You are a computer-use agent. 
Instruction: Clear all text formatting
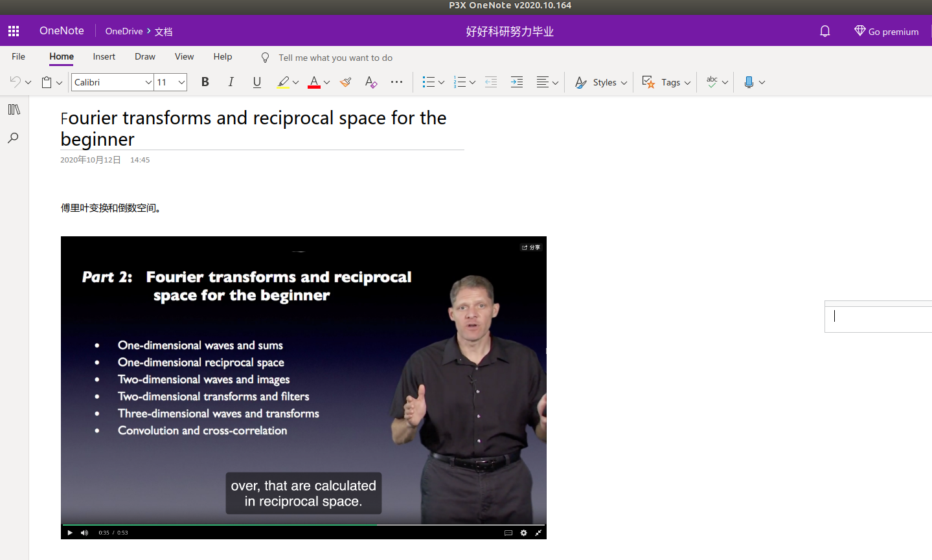click(370, 82)
